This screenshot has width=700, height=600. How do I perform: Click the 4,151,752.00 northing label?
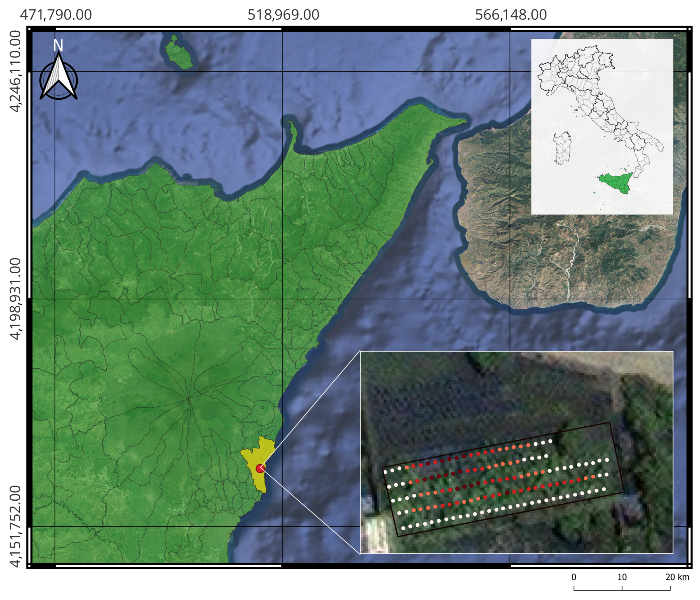click(x=15, y=526)
